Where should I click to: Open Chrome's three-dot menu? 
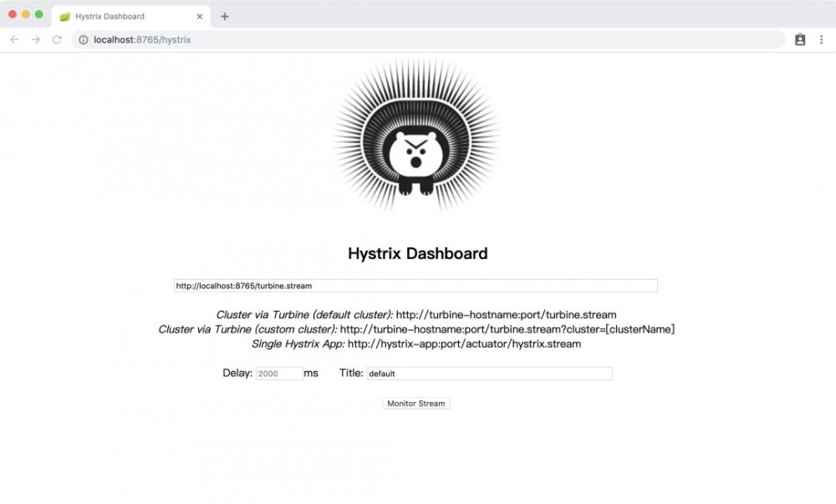point(823,38)
